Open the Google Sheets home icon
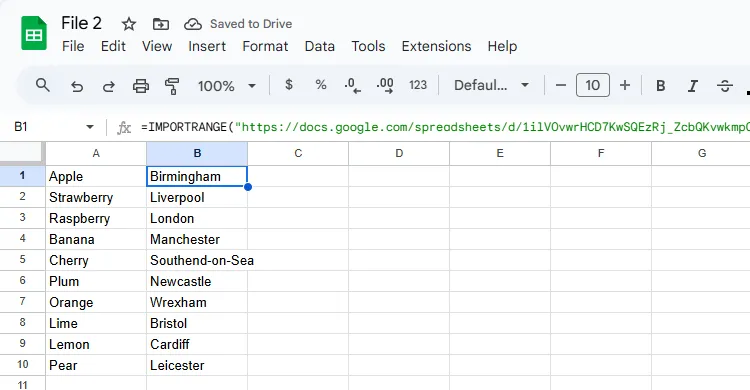750x390 pixels. [x=34, y=33]
